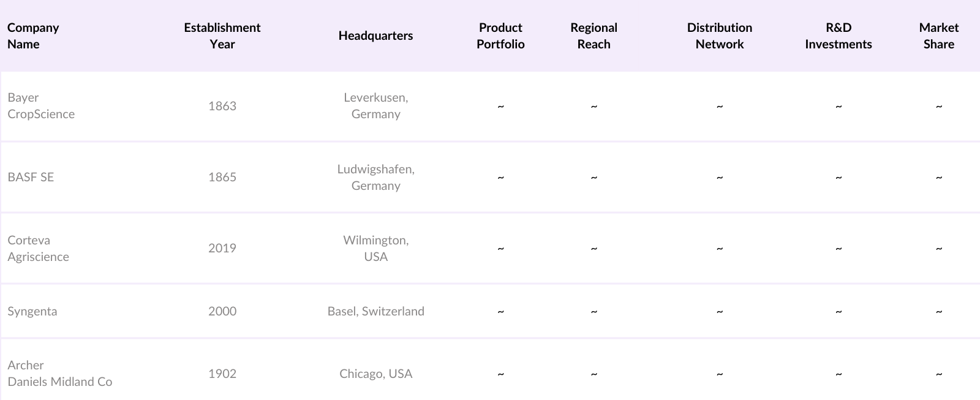Click the Chicago, USA headquarters cell
The height and width of the screenshot is (400, 980).
(x=375, y=374)
